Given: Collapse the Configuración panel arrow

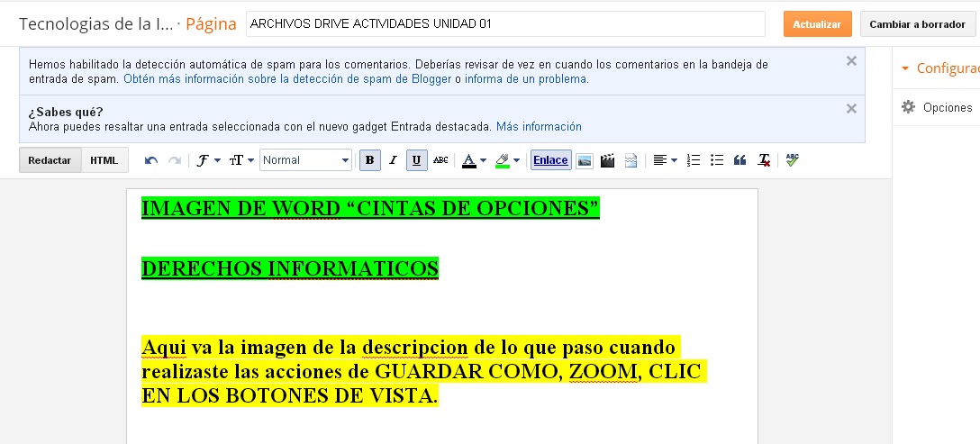Looking at the screenshot, I should click(905, 68).
